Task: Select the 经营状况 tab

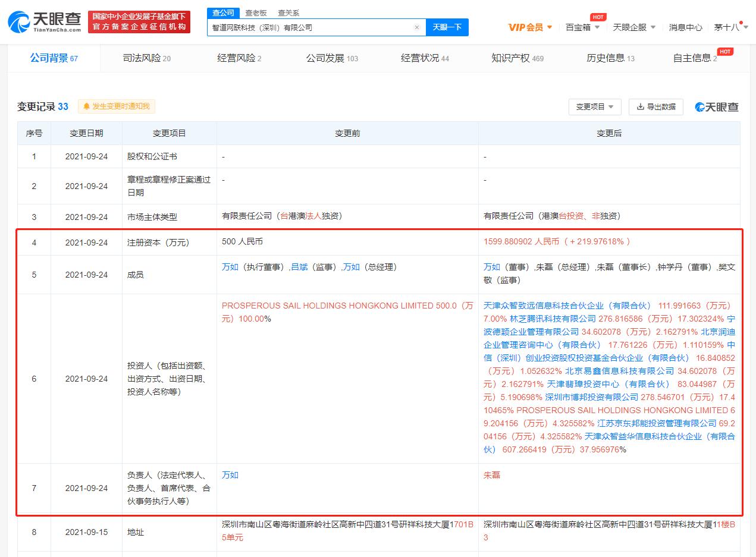Action: tap(425, 58)
